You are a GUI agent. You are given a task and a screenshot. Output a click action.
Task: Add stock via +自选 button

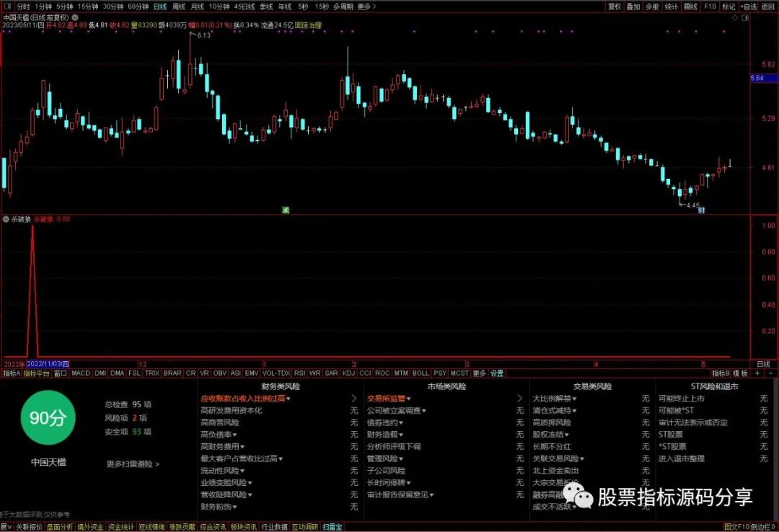(748, 6)
